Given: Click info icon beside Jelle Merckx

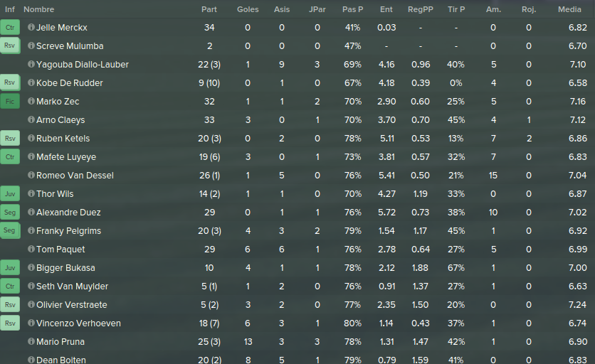Looking at the screenshot, I should (31, 28).
